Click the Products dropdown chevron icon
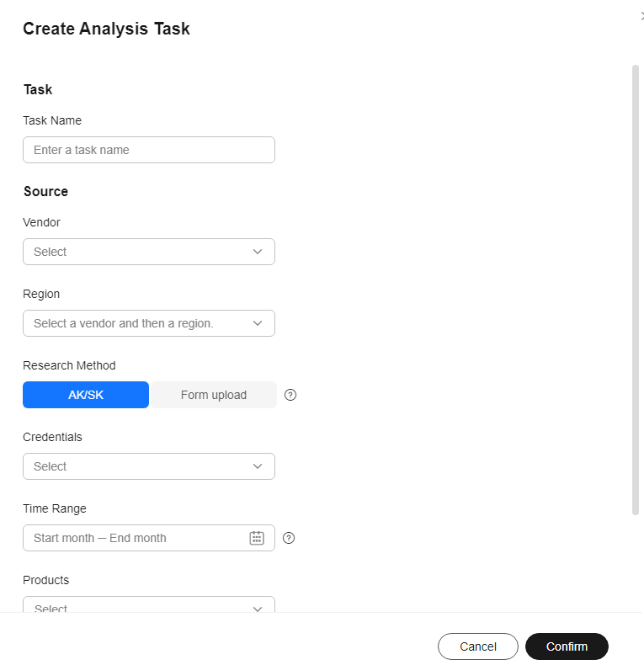 pos(257,609)
